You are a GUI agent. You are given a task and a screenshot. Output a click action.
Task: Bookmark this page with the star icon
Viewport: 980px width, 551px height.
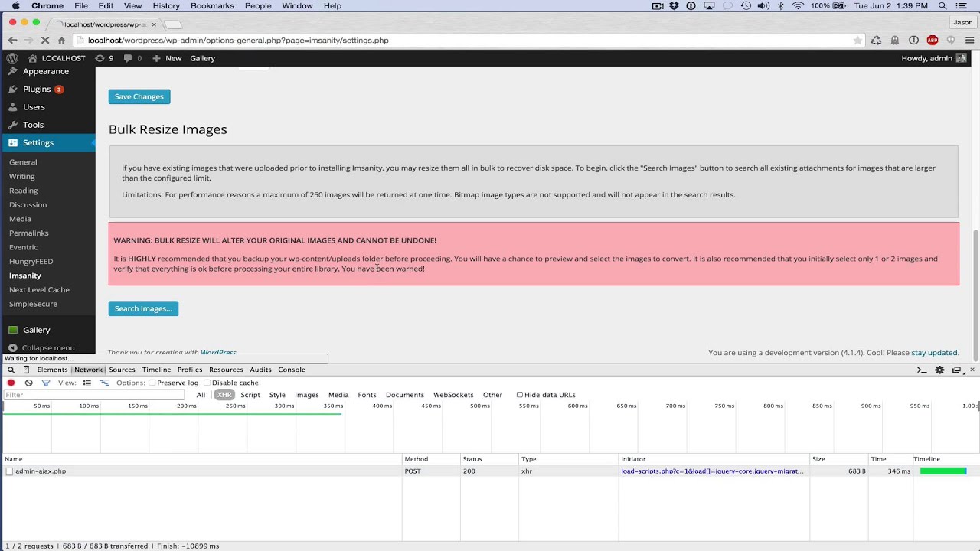pyautogui.click(x=857, y=41)
